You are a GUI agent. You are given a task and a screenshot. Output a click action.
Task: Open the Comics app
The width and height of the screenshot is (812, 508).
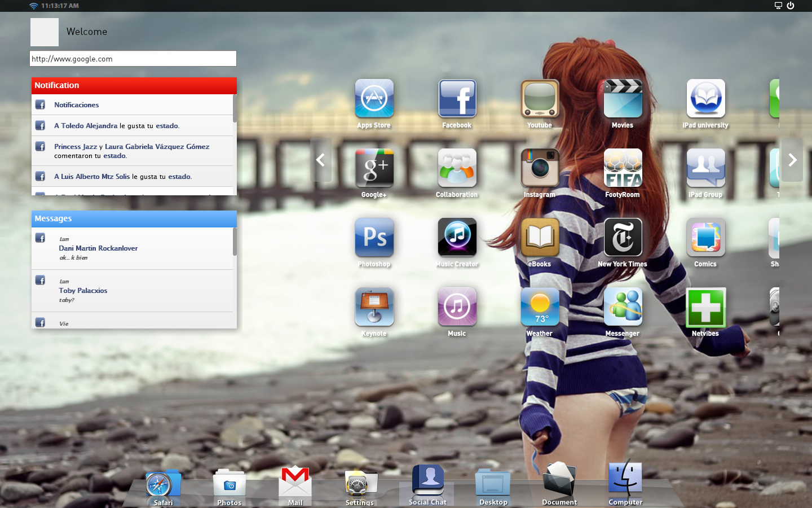tap(705, 237)
